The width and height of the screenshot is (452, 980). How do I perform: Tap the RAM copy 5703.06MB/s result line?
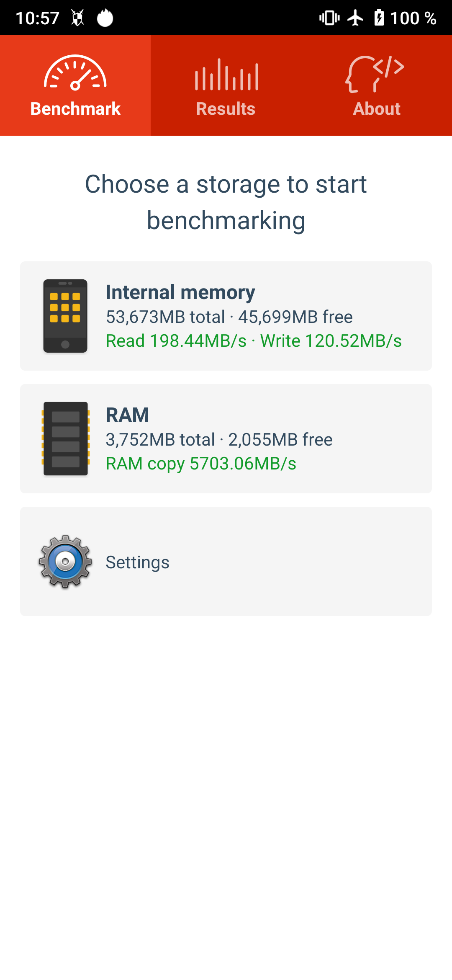coord(201,464)
